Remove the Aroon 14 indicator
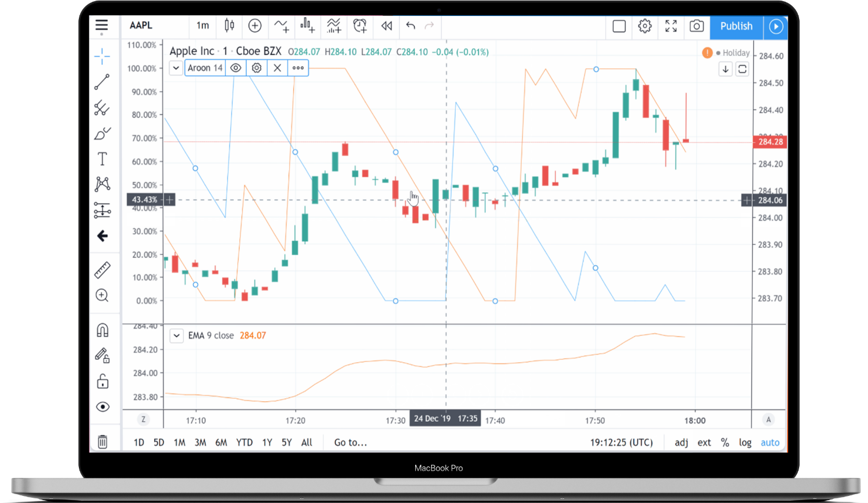The image size is (868, 503). pyautogui.click(x=277, y=68)
